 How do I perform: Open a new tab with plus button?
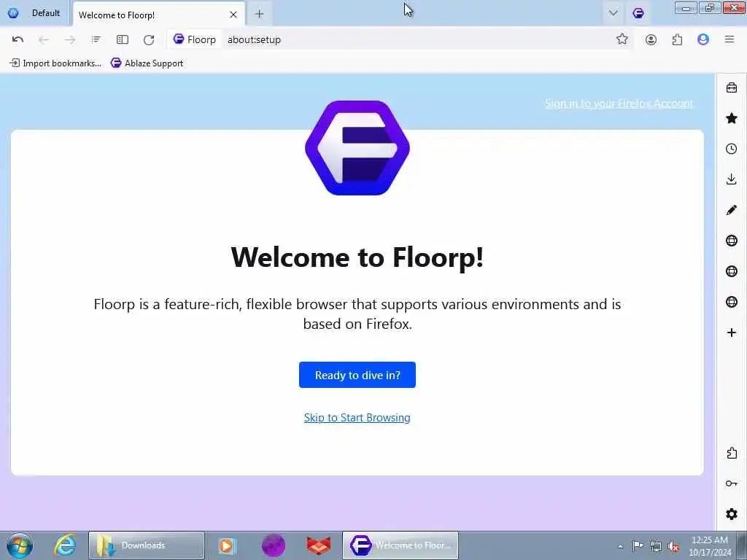[x=259, y=15]
